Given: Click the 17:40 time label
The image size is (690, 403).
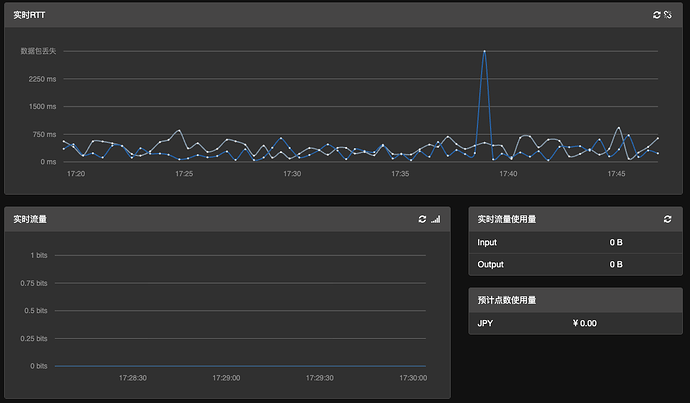Looking at the screenshot, I should pos(508,174).
